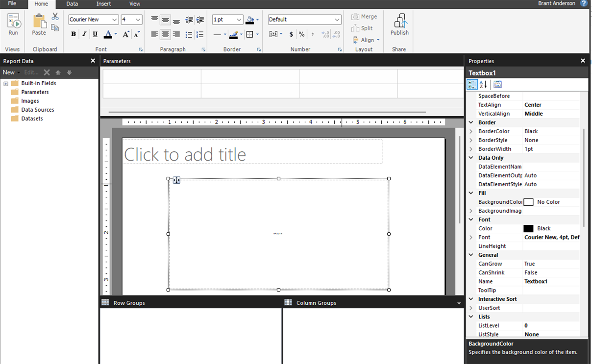The height and width of the screenshot is (364, 592).
Task: Expand the BorderColor property
Action: pos(471,131)
